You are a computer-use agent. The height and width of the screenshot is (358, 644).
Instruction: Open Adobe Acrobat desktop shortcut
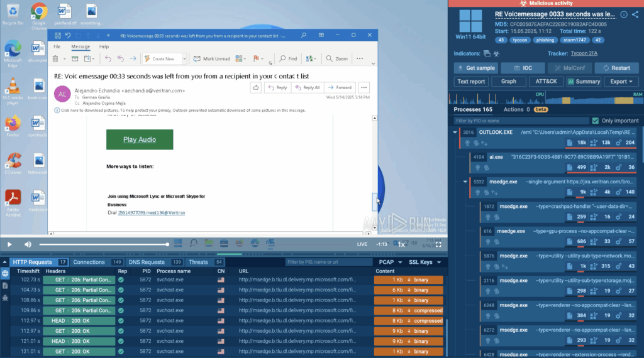coord(13,203)
